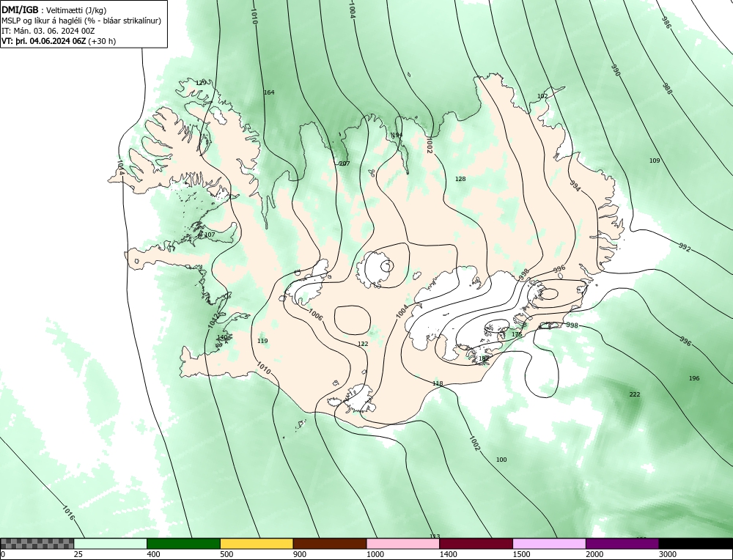Click the map value 207 on the north coast
Screen dimensions: 733x560
click(x=345, y=163)
